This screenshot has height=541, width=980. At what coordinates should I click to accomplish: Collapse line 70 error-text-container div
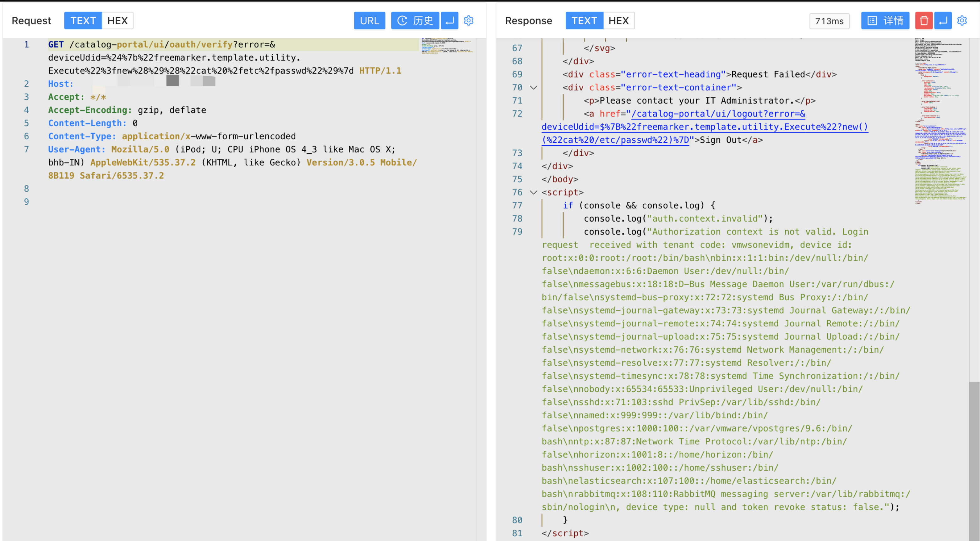pos(533,88)
